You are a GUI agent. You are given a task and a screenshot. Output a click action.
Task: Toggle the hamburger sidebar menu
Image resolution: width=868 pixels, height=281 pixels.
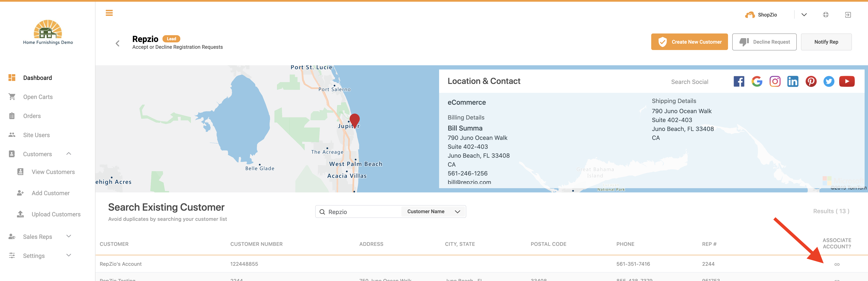pos(109,13)
